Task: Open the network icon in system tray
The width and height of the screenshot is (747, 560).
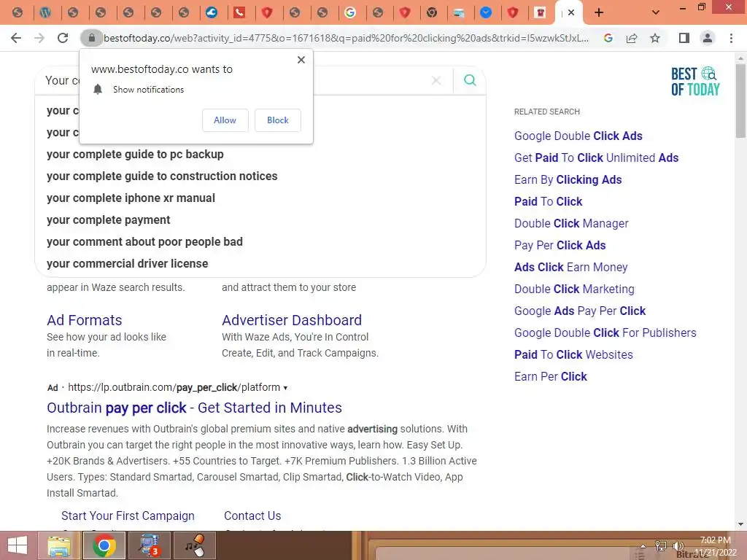Action: 661,545
